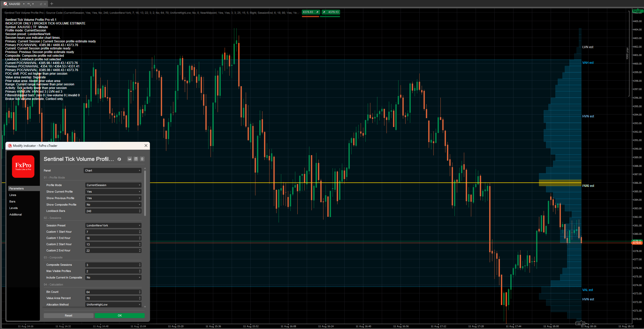The width and height of the screenshot is (644, 329).
Task: Click the 1000 pips scale label
Action: [x=627, y=53]
